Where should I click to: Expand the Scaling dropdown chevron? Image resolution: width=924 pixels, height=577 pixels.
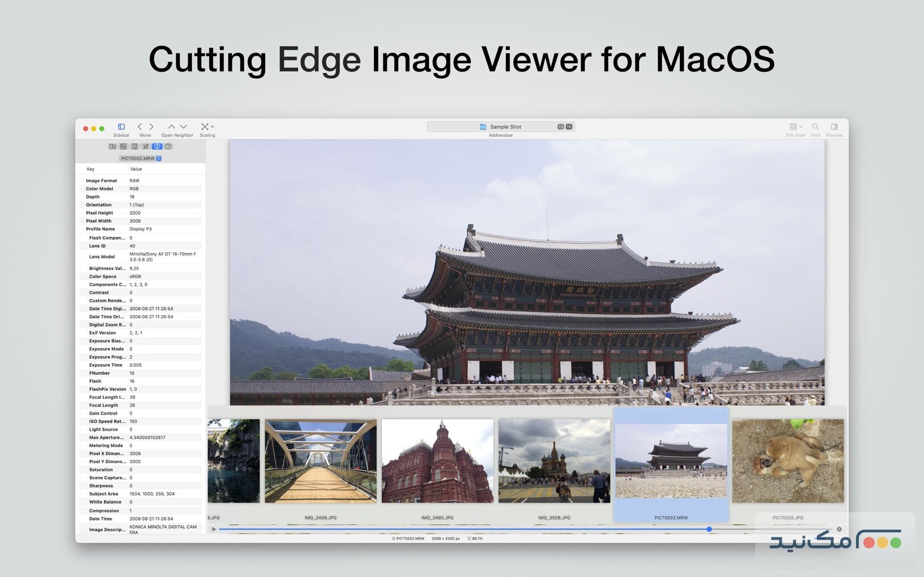(x=212, y=126)
